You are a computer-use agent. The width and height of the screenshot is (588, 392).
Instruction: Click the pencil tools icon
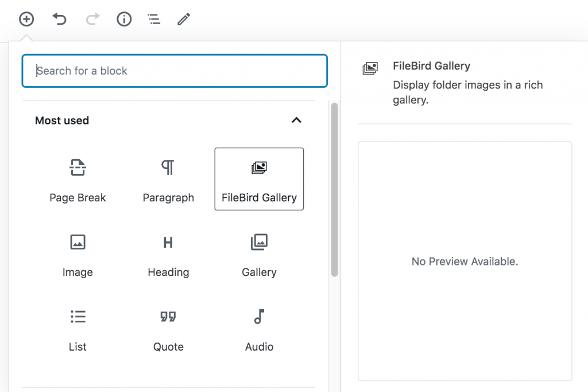184,19
